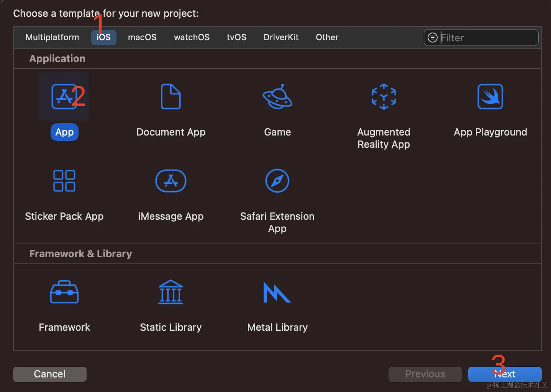The width and height of the screenshot is (551, 392).
Task: Select the Sticker Pack App grid icon
Action: (x=64, y=181)
